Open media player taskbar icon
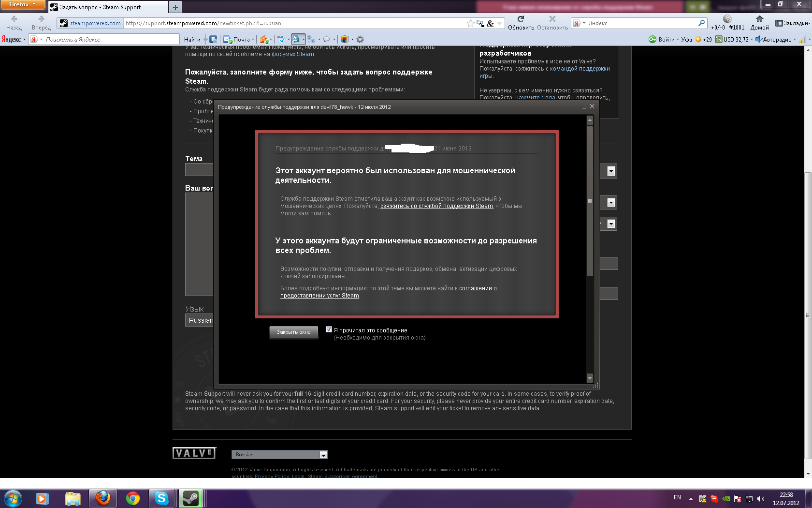 pyautogui.click(x=43, y=498)
